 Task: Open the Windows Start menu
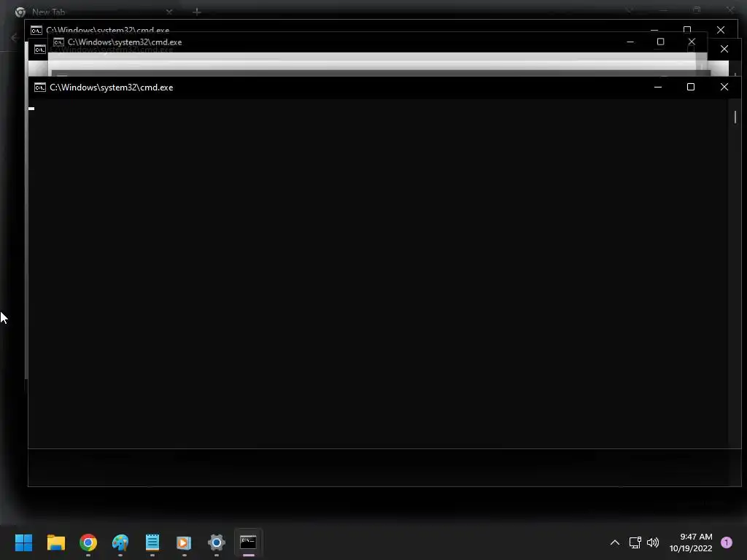click(23, 542)
